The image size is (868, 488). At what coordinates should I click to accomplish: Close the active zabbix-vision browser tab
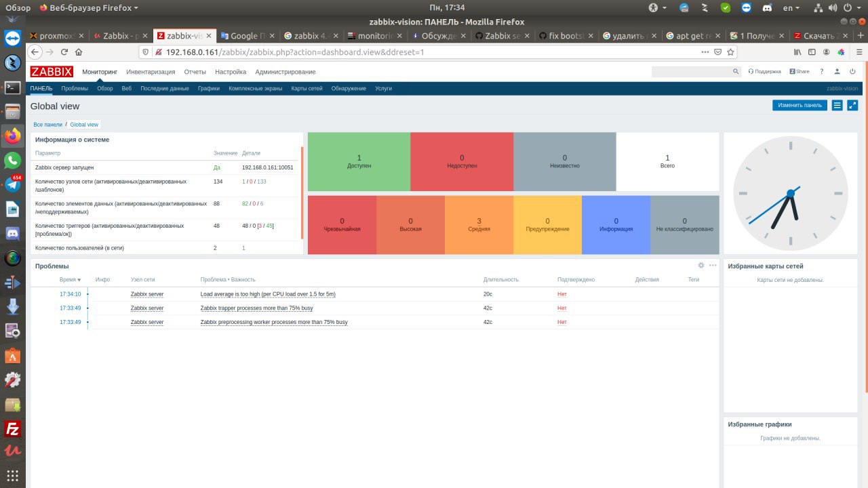click(209, 36)
